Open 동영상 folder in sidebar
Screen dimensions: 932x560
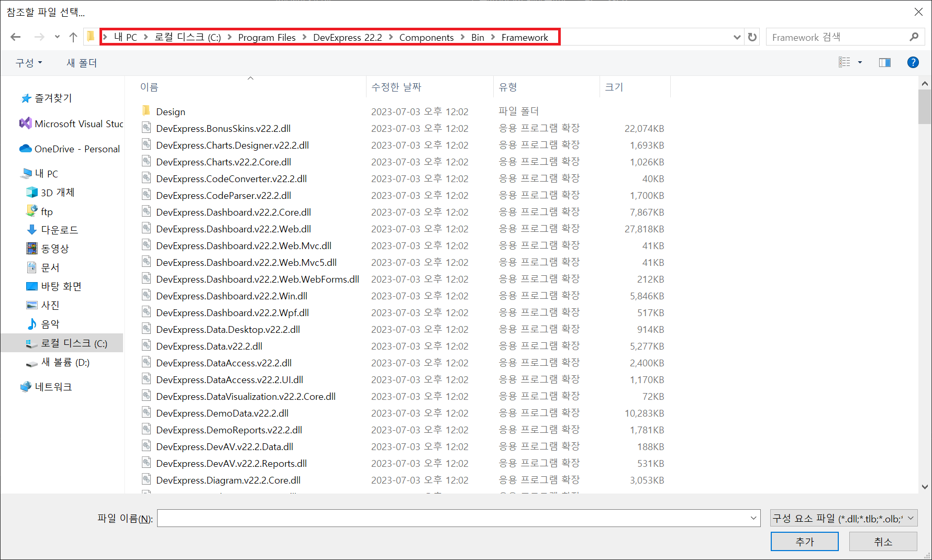(x=48, y=249)
